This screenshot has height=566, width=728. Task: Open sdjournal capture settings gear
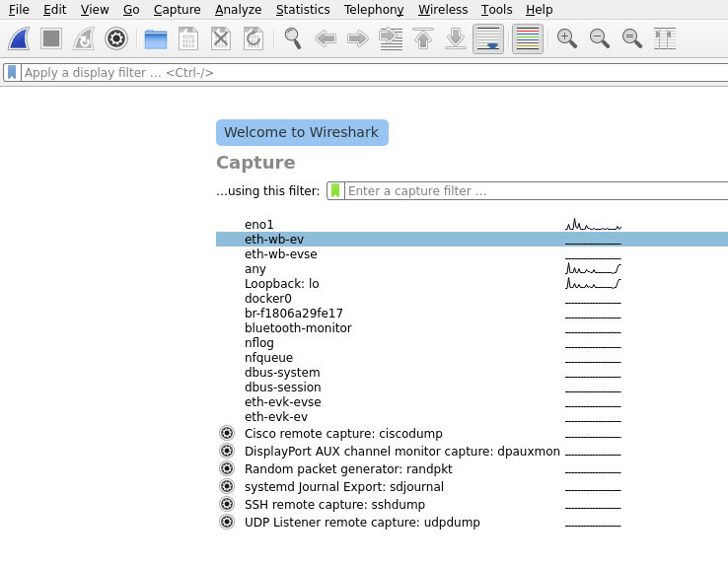[227, 486]
